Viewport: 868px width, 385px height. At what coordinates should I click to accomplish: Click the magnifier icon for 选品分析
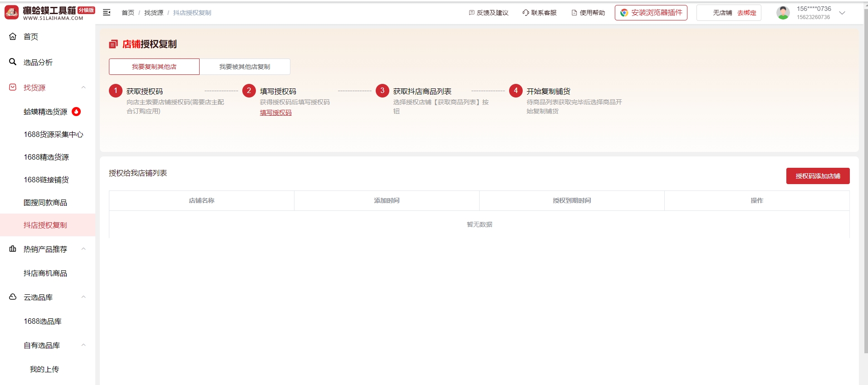point(13,62)
